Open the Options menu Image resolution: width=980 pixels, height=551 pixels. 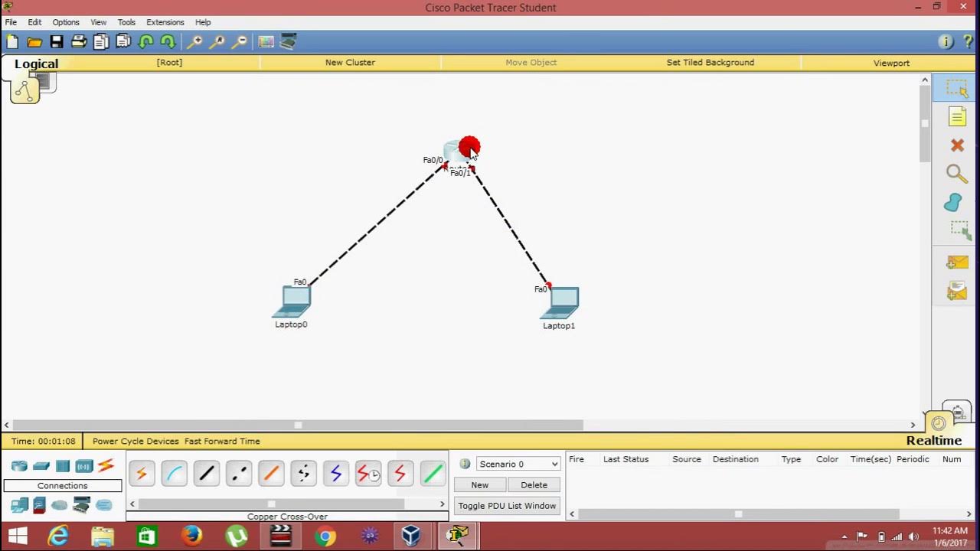[x=66, y=22]
